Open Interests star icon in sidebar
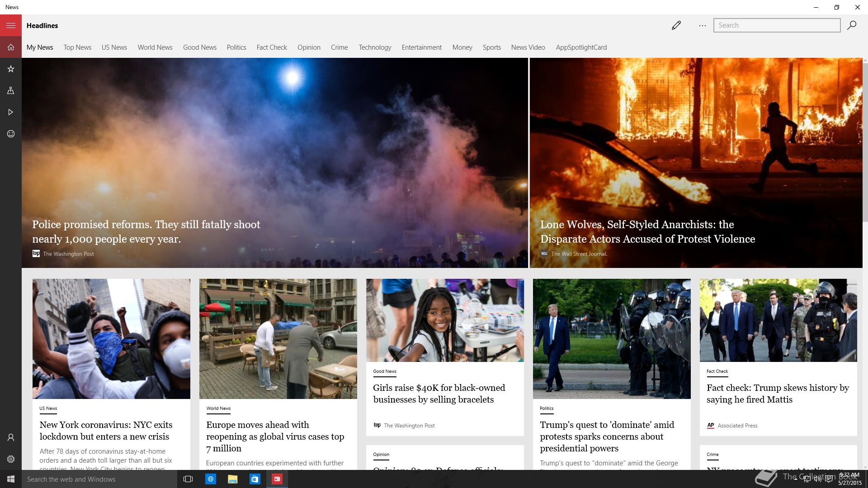Viewport: 868px width, 488px height. click(11, 69)
